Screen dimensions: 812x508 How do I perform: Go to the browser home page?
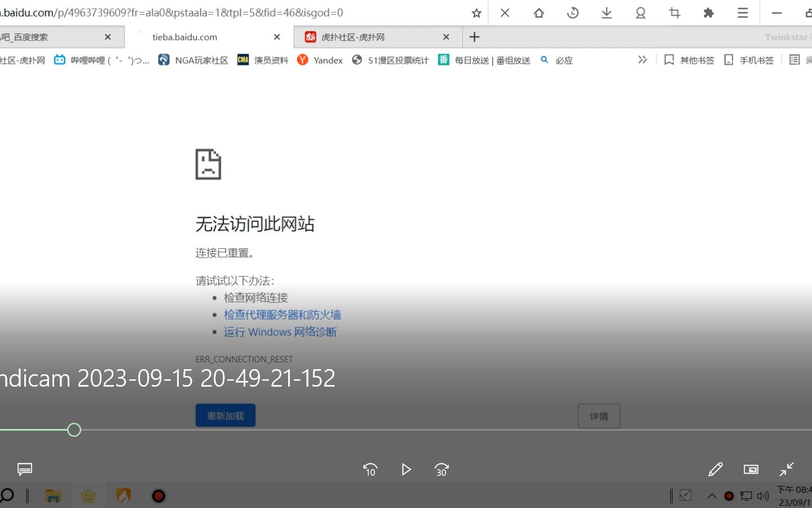tap(539, 12)
